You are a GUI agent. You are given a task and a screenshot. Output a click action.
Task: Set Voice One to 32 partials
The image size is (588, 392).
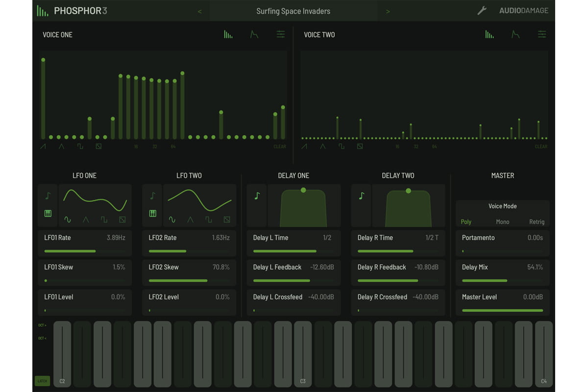point(154,147)
